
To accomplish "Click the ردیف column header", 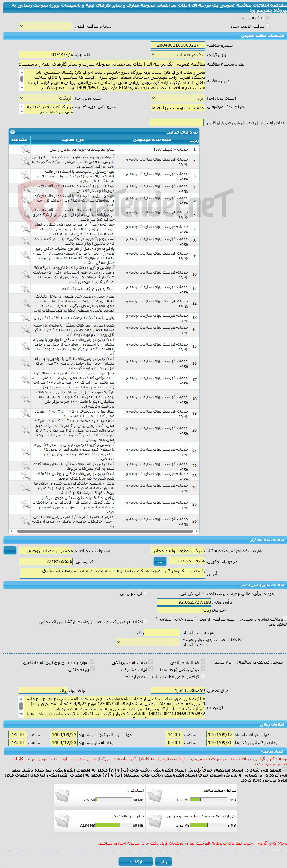I will (x=194, y=140).
